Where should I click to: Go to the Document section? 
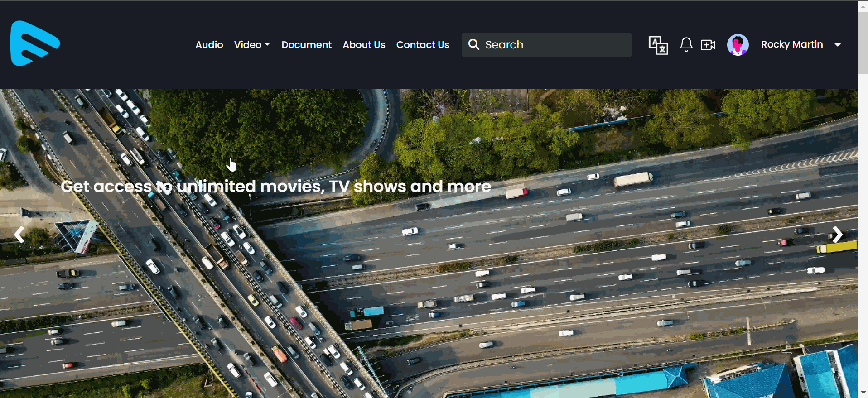(306, 45)
